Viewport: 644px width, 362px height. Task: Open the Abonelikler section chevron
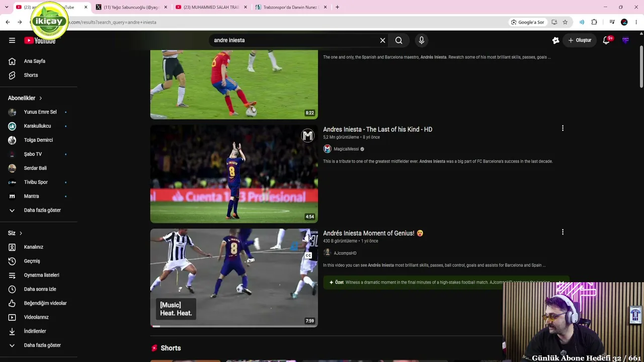(41, 98)
